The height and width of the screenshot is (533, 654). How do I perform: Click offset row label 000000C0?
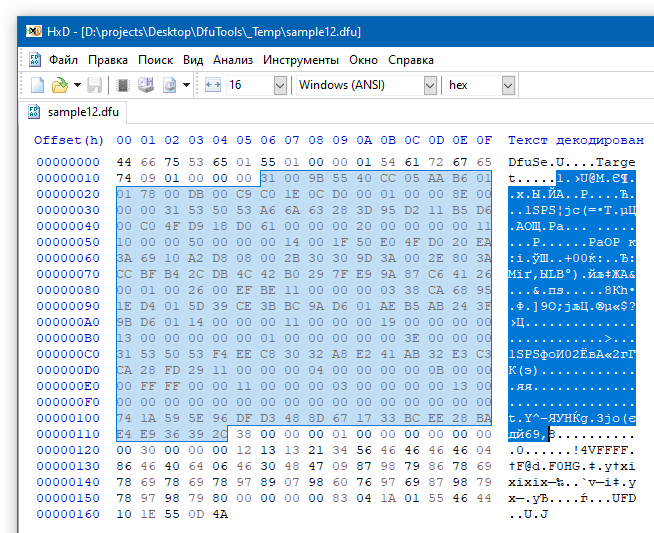[x=68, y=354]
